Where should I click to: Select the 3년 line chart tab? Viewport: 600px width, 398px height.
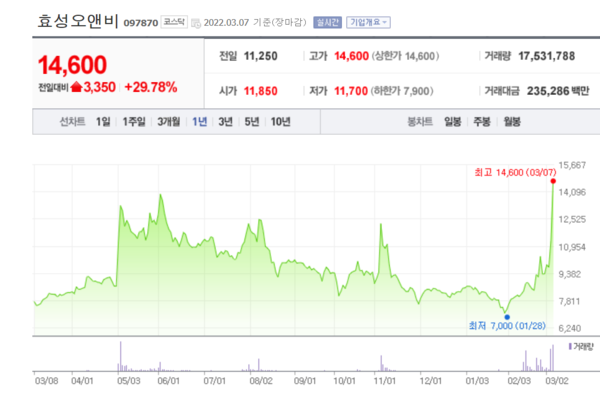point(225,122)
